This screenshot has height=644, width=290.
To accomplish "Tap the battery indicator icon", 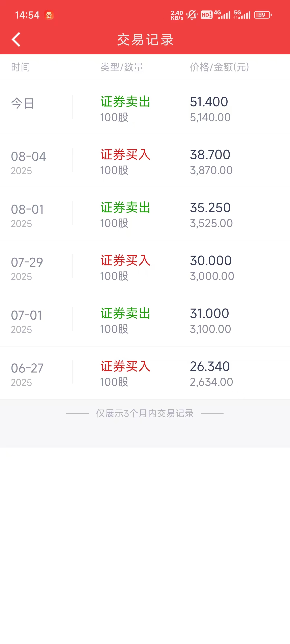I will click(x=263, y=15).
